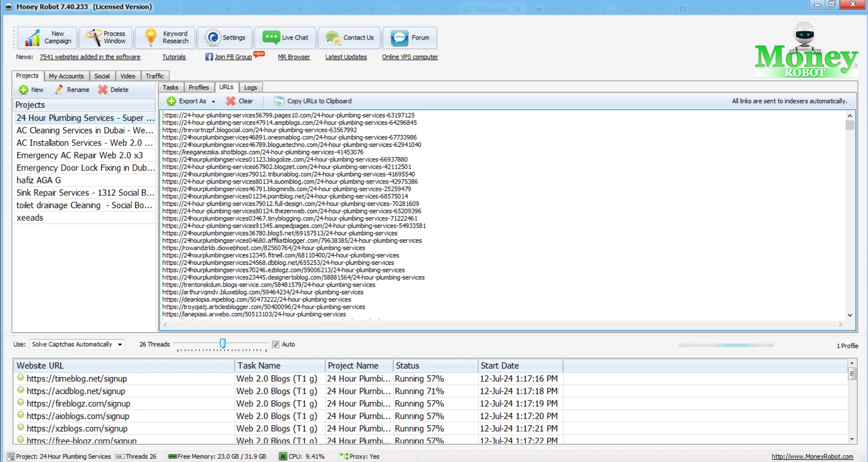This screenshot has height=462, width=868.
Task: Launch Keyword Research lightbulb tool
Action: tap(165, 38)
